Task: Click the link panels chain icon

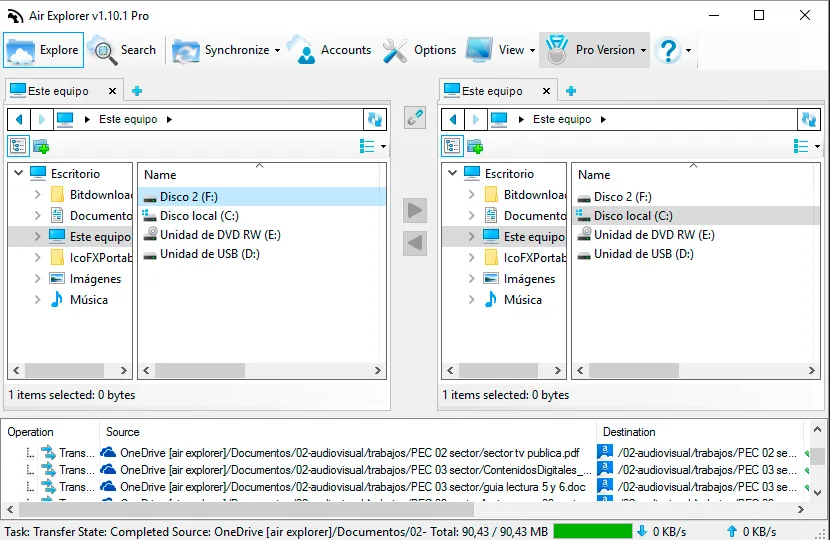Action: (415, 118)
